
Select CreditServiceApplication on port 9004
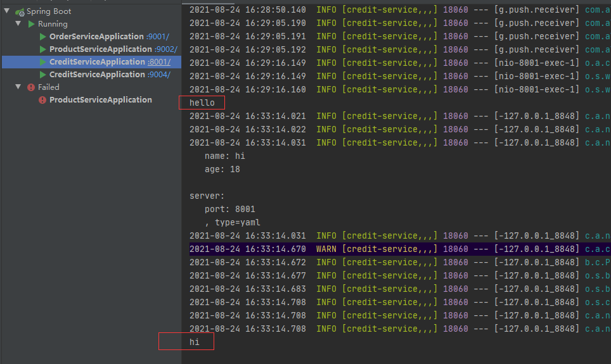97,74
